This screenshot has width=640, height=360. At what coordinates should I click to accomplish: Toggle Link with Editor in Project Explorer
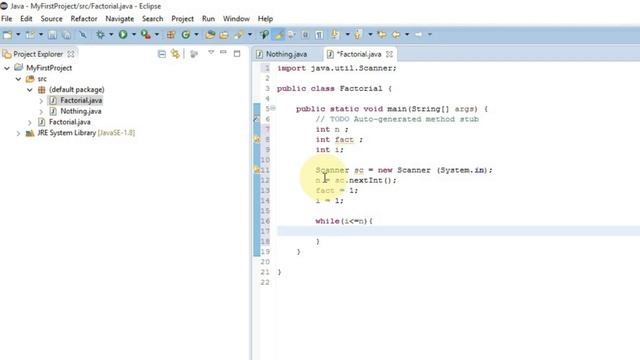176,54
